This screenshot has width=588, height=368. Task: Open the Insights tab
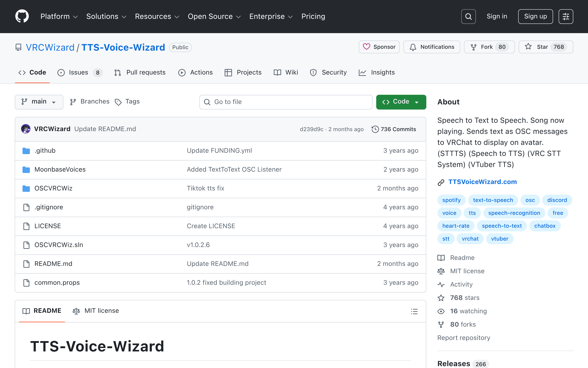377,72
